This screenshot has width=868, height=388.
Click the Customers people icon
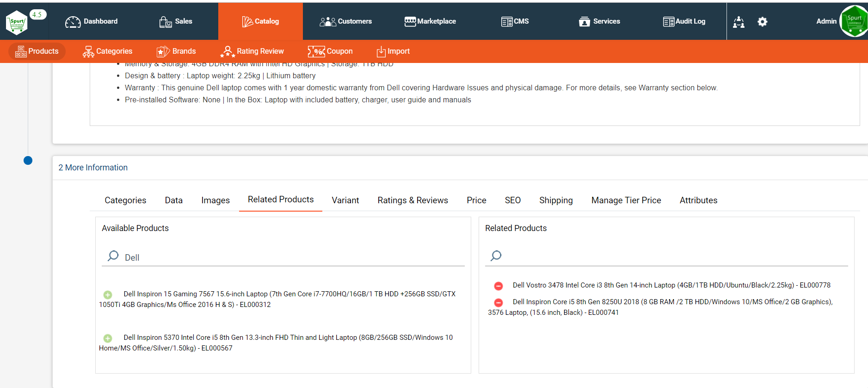[327, 22]
